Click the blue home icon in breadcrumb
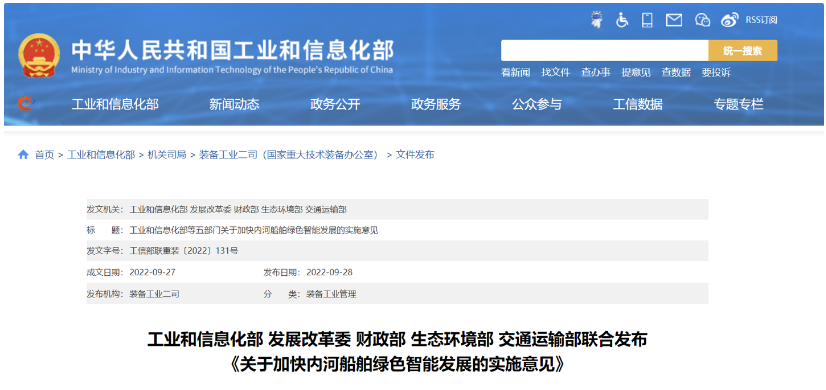This screenshot has width=826, height=390. (23, 154)
